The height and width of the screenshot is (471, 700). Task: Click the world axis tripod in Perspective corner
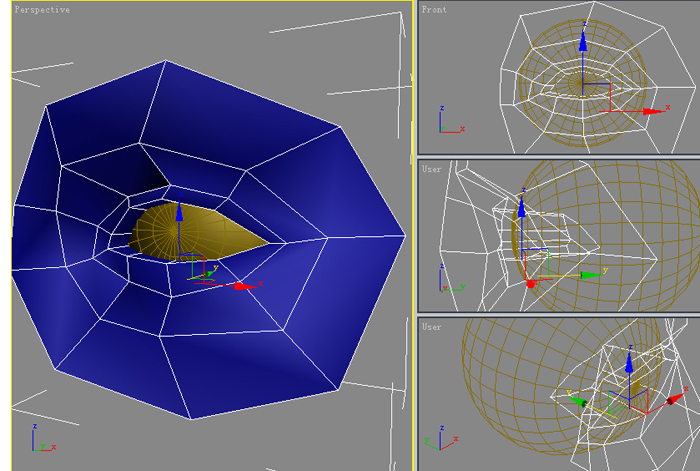tap(43, 438)
